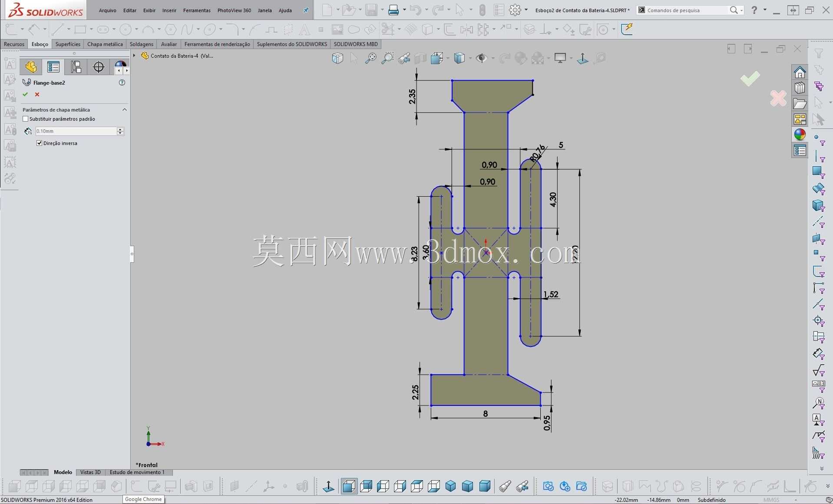The width and height of the screenshot is (833, 504).
Task: Click the thickness 0.10mm input field
Action: [76, 131]
